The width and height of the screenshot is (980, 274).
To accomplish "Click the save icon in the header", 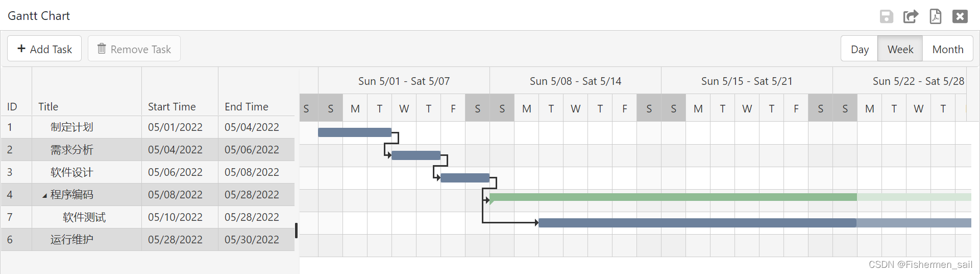I will [886, 16].
